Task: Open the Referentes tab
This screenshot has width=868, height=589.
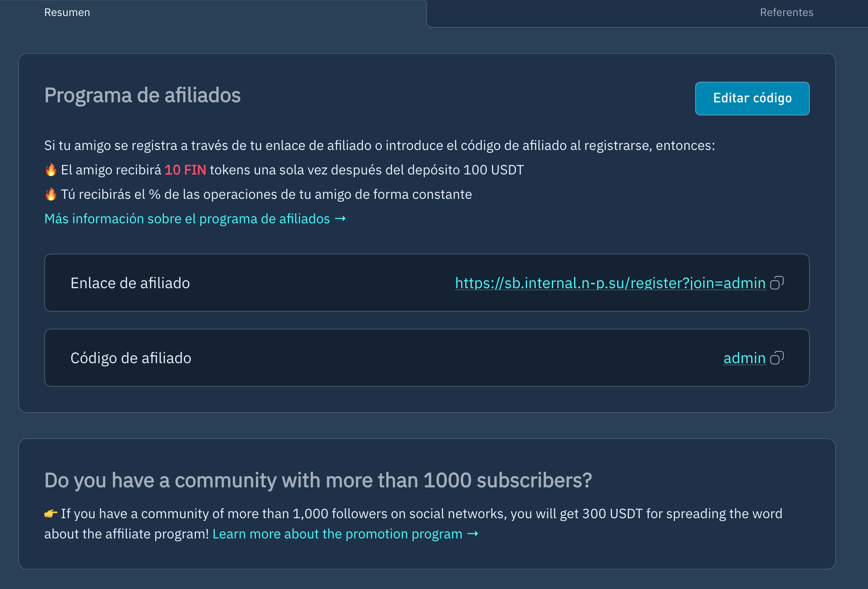Action: pyautogui.click(x=786, y=13)
